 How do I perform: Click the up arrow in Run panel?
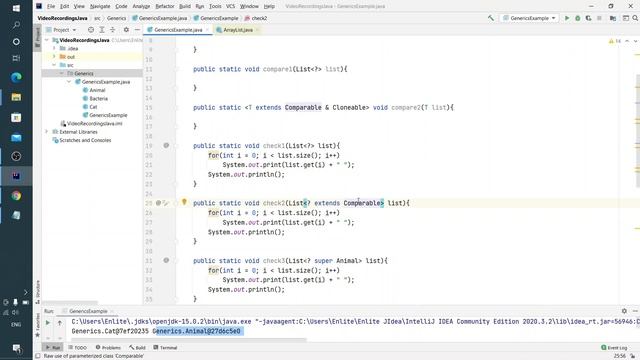60,322
